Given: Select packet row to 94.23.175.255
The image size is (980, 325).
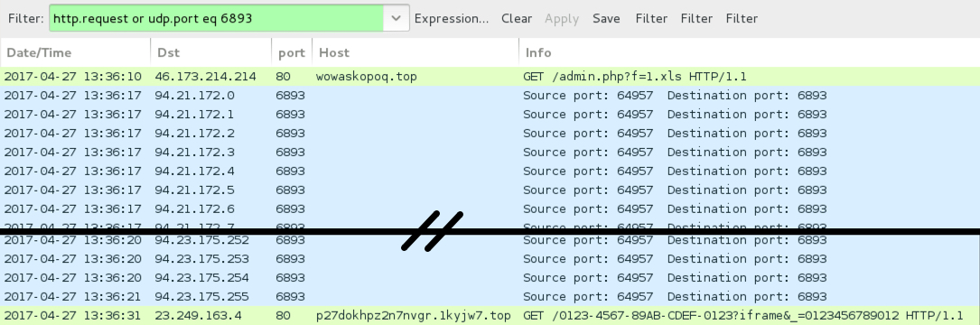Looking at the screenshot, I should coord(490,295).
